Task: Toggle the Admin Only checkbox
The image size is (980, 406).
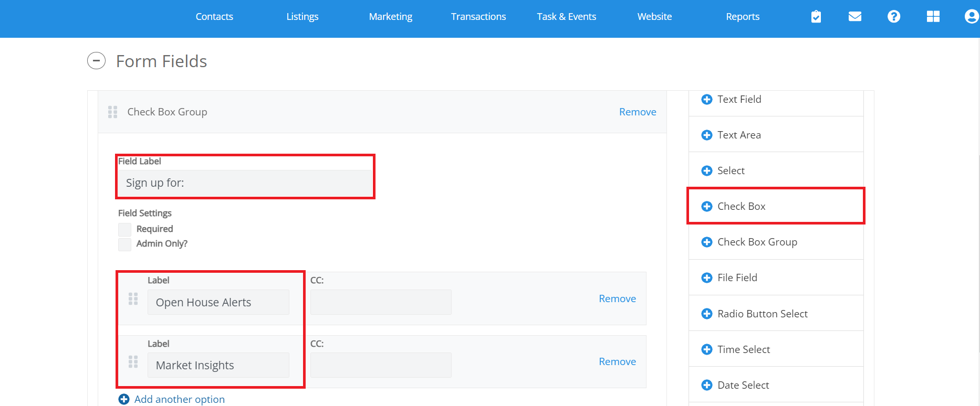Action: (124, 244)
